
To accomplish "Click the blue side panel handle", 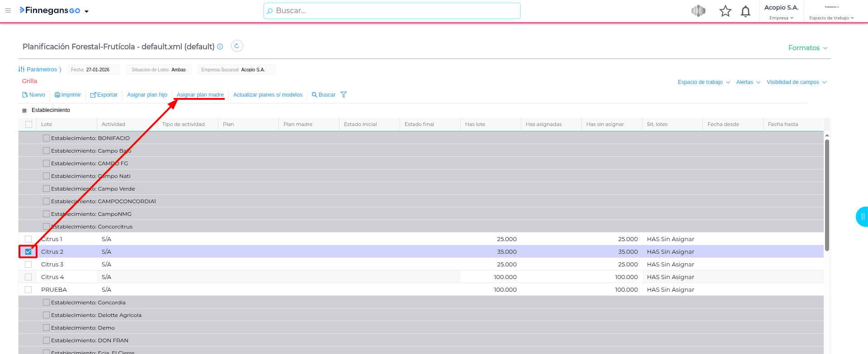I will point(862,217).
